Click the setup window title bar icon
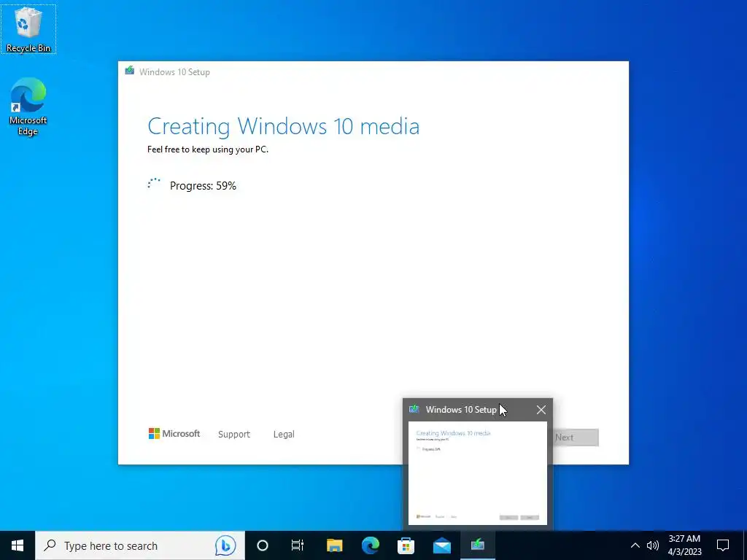The image size is (747, 560). coord(130,71)
